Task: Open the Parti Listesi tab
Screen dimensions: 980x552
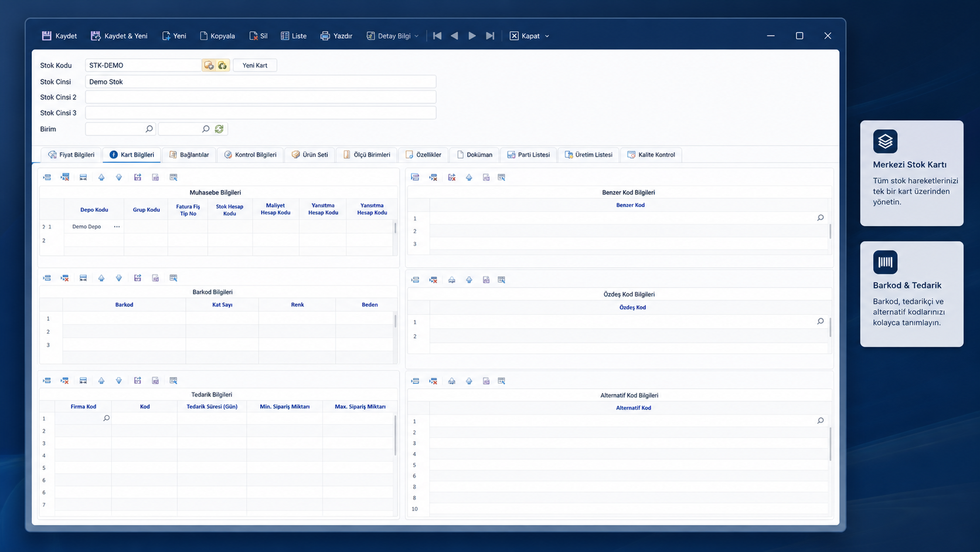Action: click(x=528, y=155)
